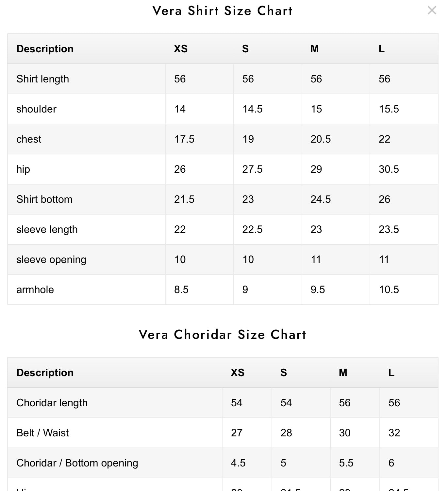Select the L column header in shirt chart
448x491 pixels.
[x=381, y=49]
